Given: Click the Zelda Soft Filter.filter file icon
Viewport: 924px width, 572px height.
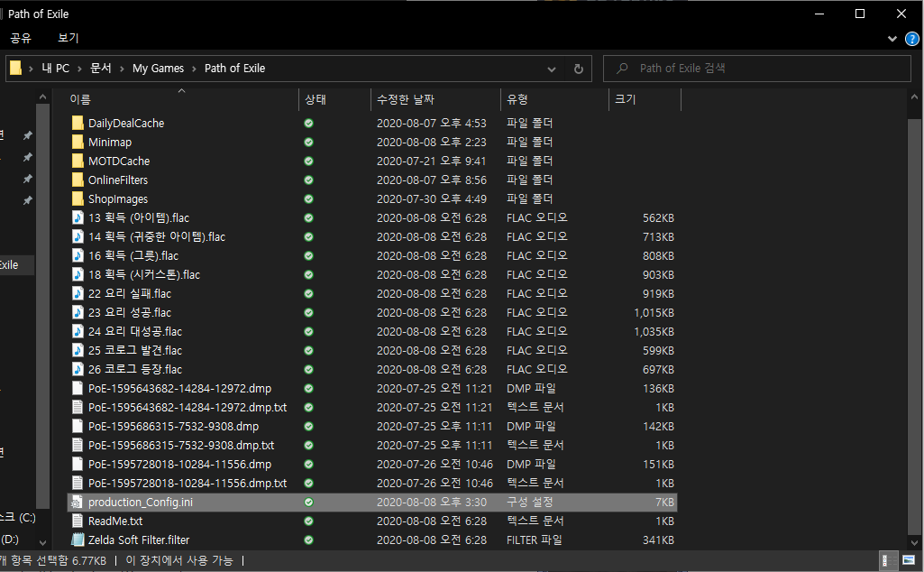Looking at the screenshot, I should pyautogui.click(x=78, y=540).
